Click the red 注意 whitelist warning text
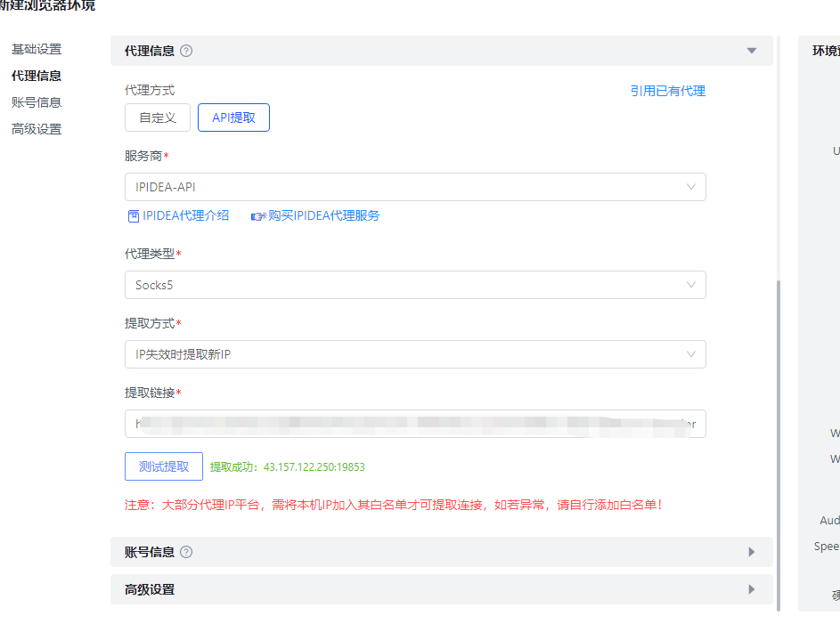This screenshot has height=624, width=840. point(394,506)
